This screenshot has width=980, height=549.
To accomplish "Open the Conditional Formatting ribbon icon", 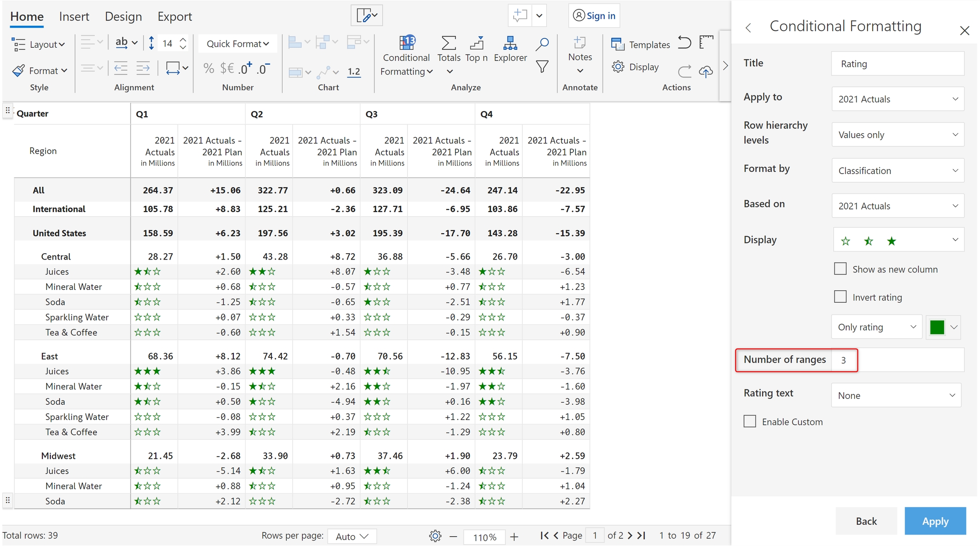I will pyautogui.click(x=406, y=43).
